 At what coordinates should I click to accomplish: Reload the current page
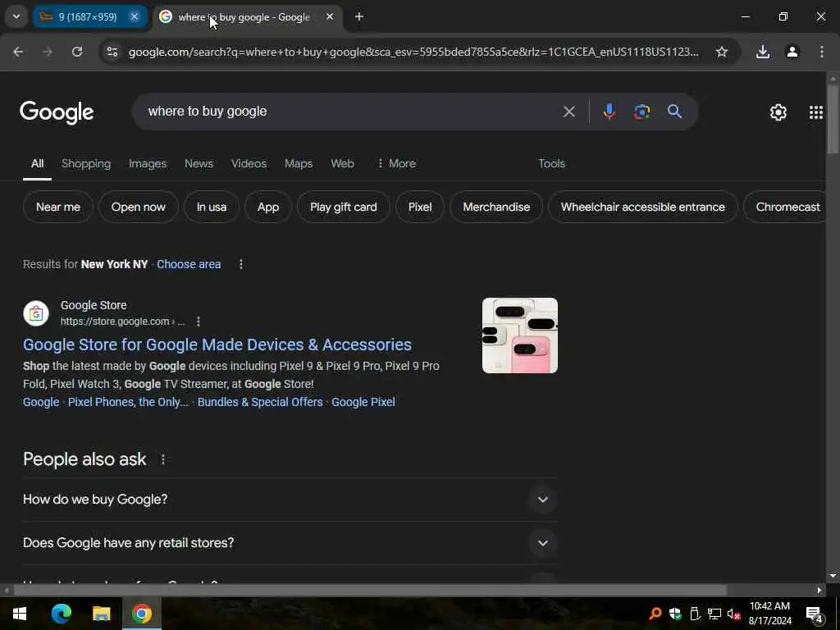click(x=77, y=52)
